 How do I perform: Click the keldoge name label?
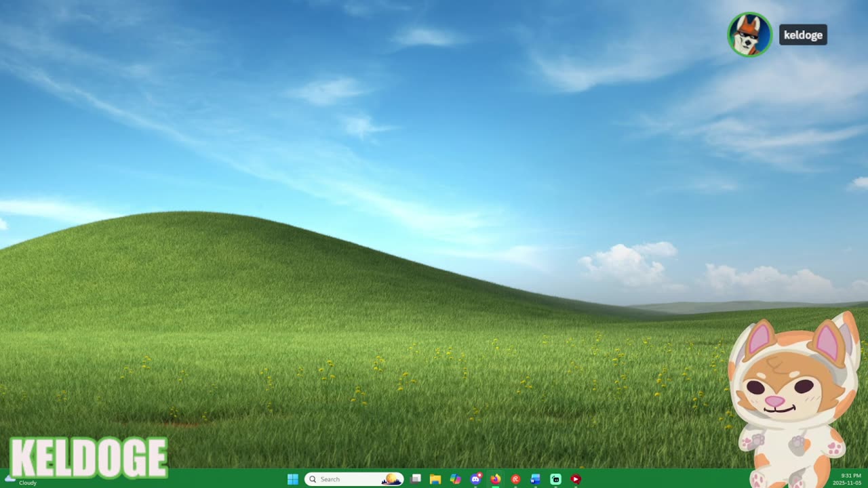[803, 35]
